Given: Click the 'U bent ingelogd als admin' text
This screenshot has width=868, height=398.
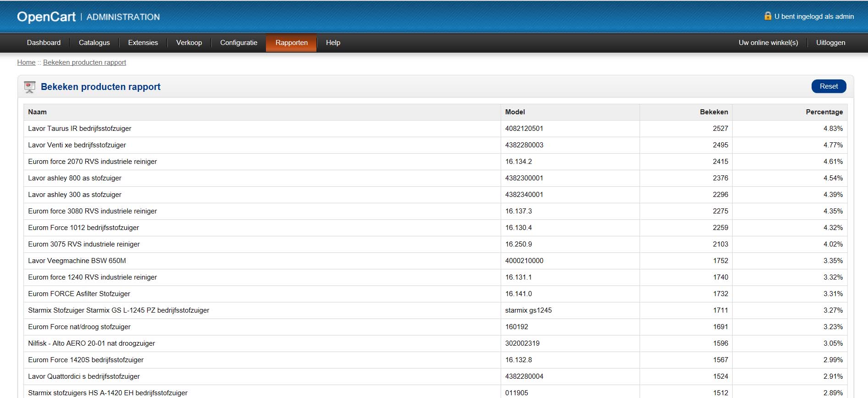Looking at the screenshot, I should [x=814, y=17].
